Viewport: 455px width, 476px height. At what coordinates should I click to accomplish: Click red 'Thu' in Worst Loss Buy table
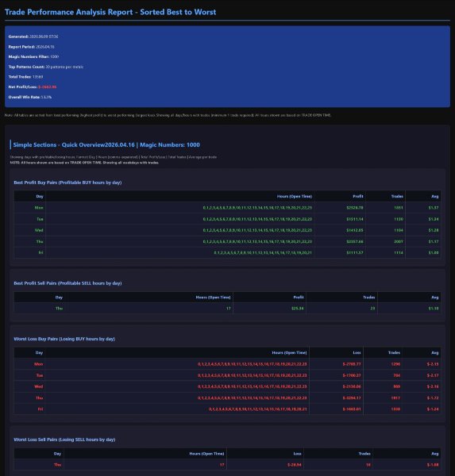coord(40,397)
